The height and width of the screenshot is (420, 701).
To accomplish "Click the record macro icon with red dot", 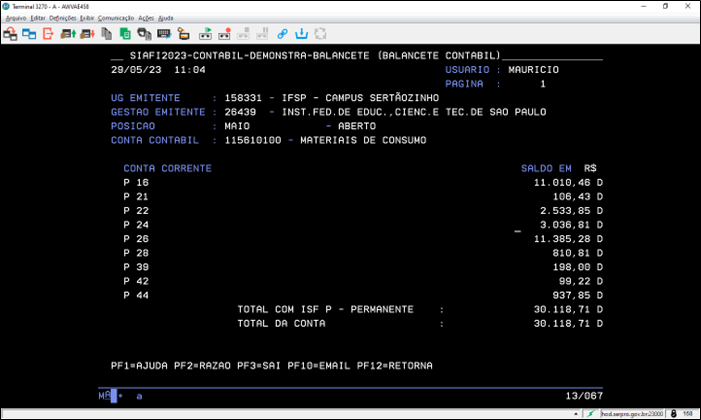I will [224, 34].
